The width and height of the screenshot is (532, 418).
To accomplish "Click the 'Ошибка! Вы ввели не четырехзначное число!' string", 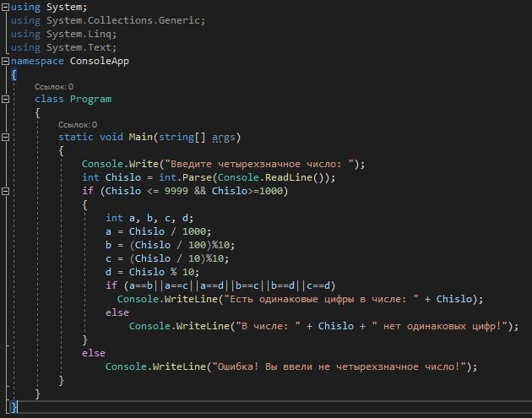I will 339,366.
